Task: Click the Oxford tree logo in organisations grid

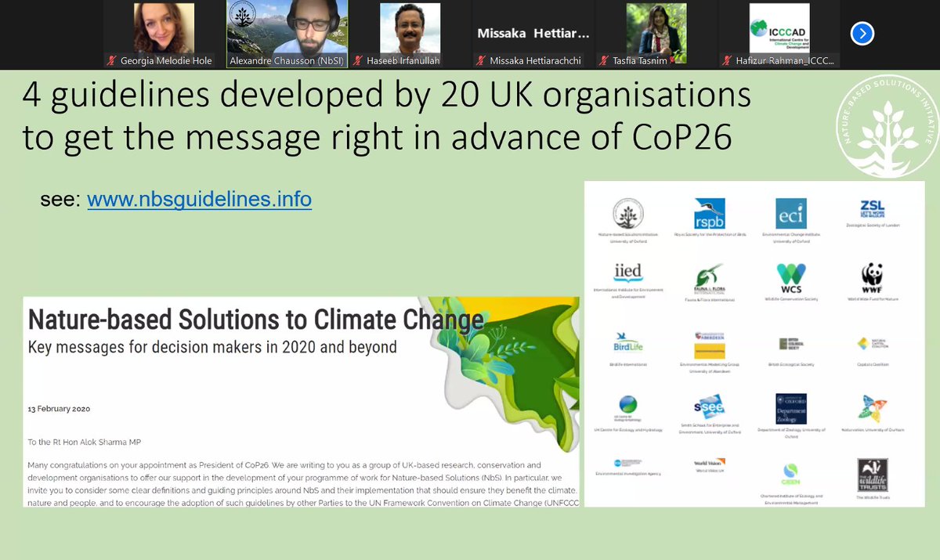Action: coord(628,214)
